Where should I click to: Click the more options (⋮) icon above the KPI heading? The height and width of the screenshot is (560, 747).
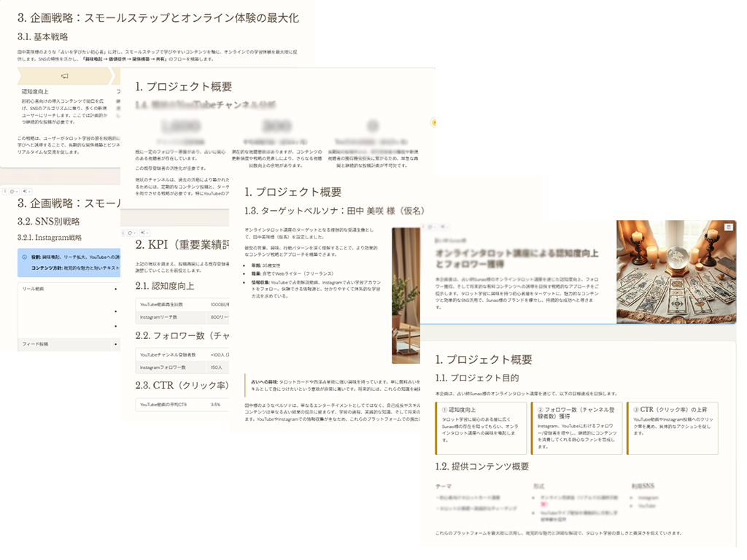coord(123,233)
